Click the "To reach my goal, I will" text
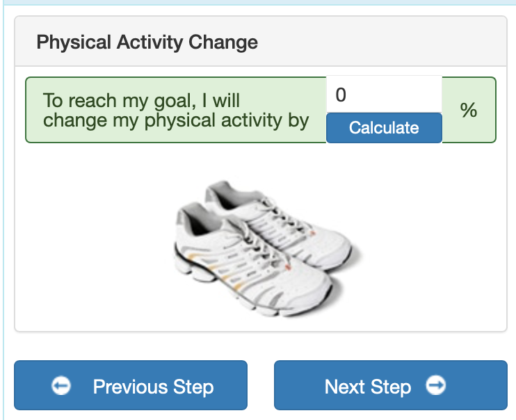This screenshot has height=420, width=516. [x=141, y=100]
